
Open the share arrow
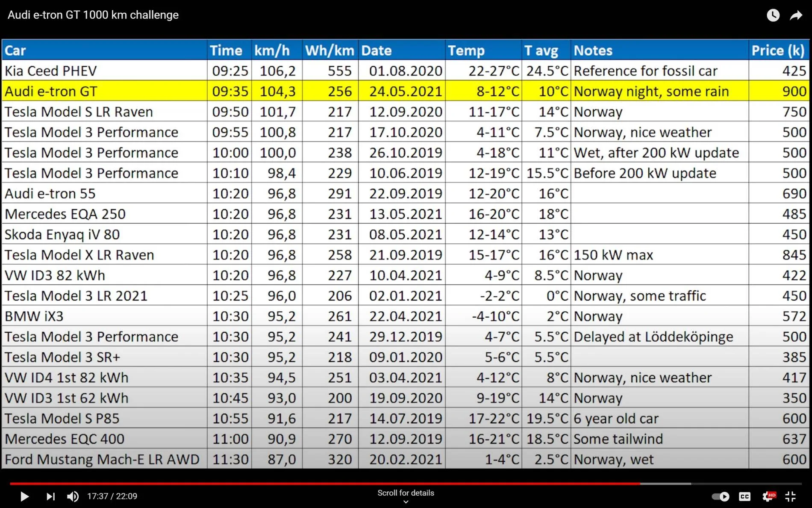click(x=796, y=15)
